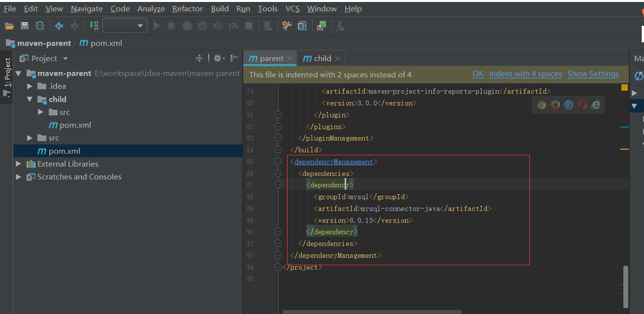
Task: Select pom.xml under child folder
Action: [x=75, y=125]
